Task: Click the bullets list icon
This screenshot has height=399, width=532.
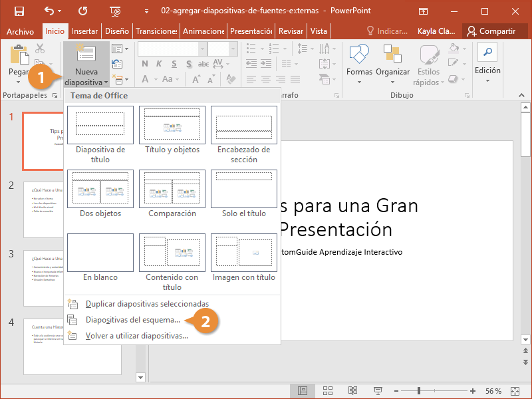Action: click(x=251, y=49)
